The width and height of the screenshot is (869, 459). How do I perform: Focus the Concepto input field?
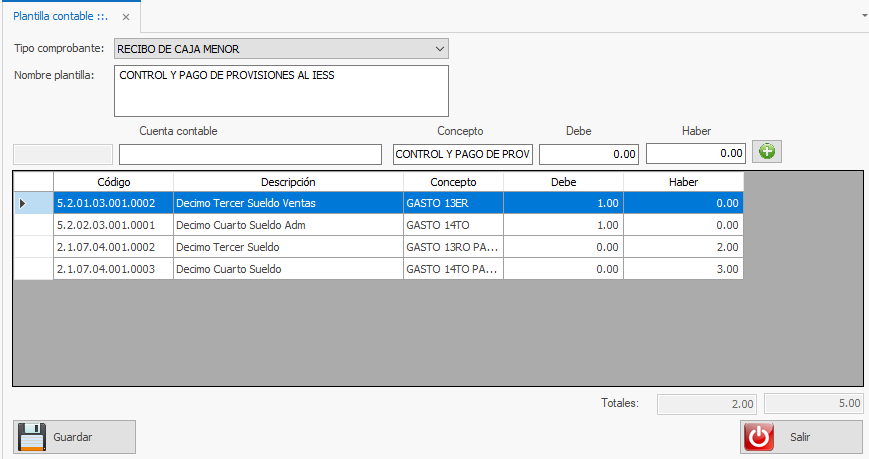pos(463,154)
